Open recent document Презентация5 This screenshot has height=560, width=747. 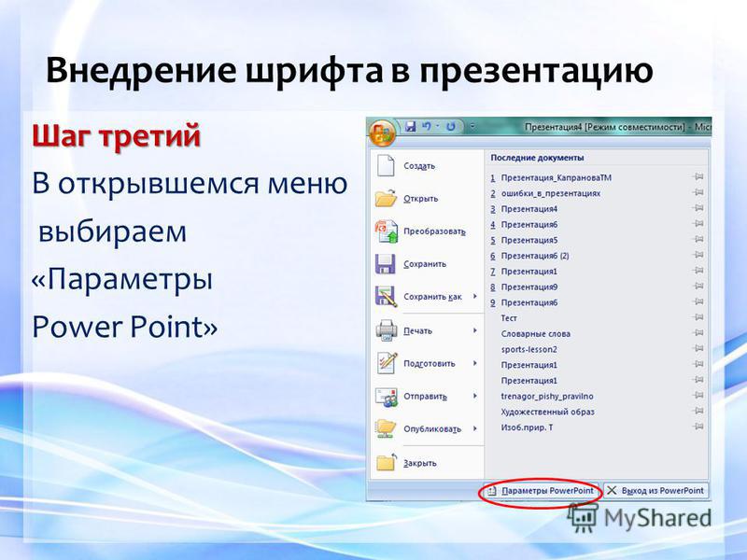coord(529,240)
